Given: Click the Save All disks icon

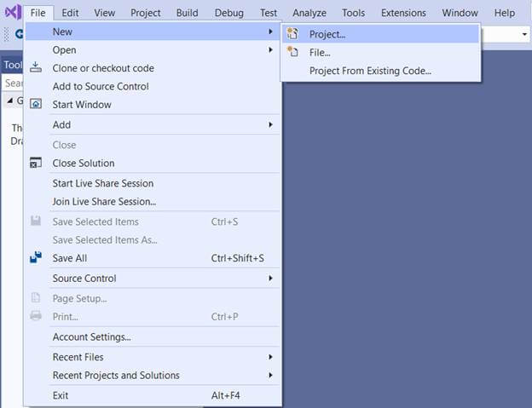Looking at the screenshot, I should click(36, 257).
